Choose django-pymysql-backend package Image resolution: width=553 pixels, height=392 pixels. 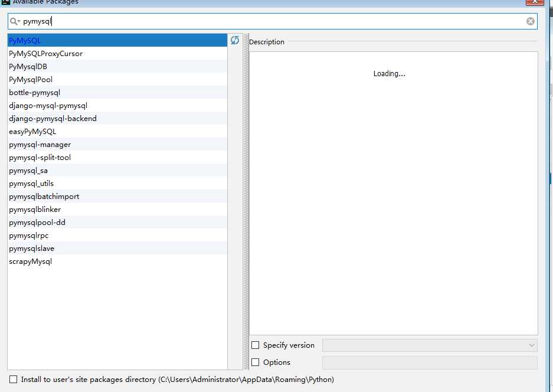coord(117,118)
